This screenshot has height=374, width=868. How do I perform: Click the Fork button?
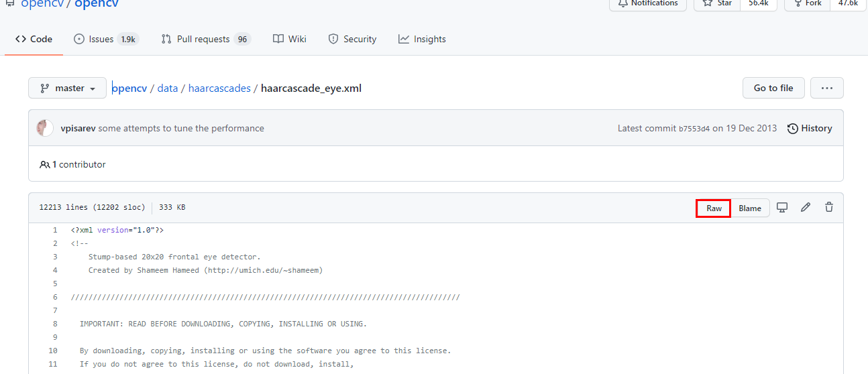point(807,4)
